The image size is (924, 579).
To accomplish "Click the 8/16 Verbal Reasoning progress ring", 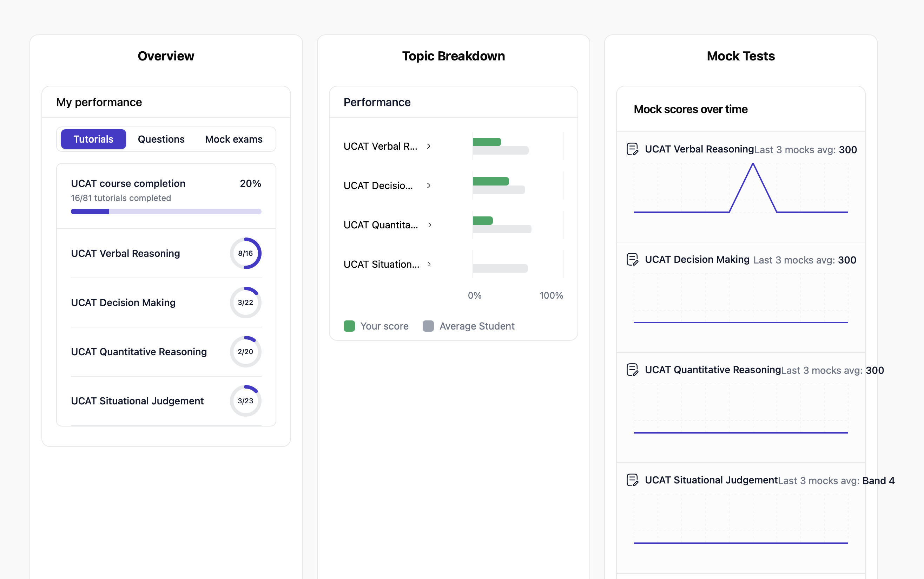I will (x=245, y=253).
